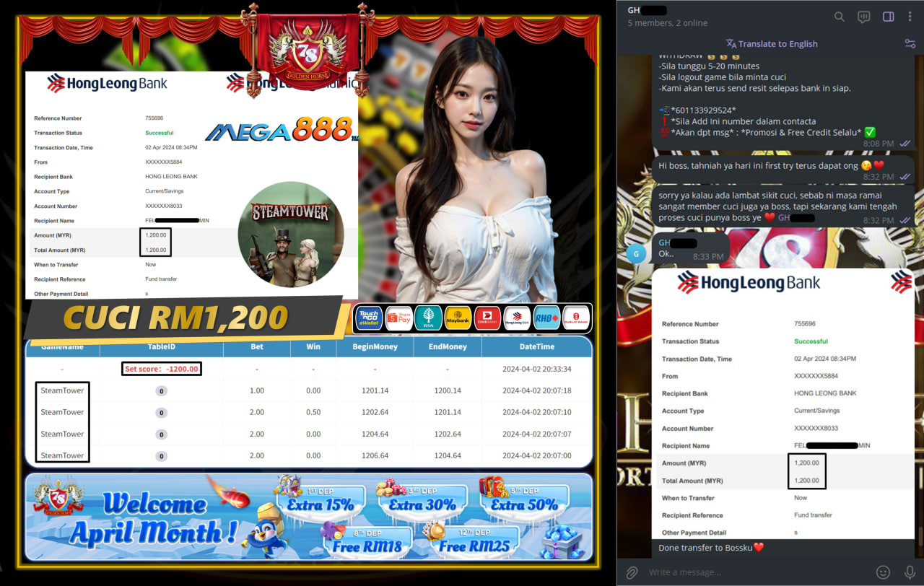The image size is (924, 586).
Task: Click the CIMB Bank icon
Action: [x=487, y=318]
